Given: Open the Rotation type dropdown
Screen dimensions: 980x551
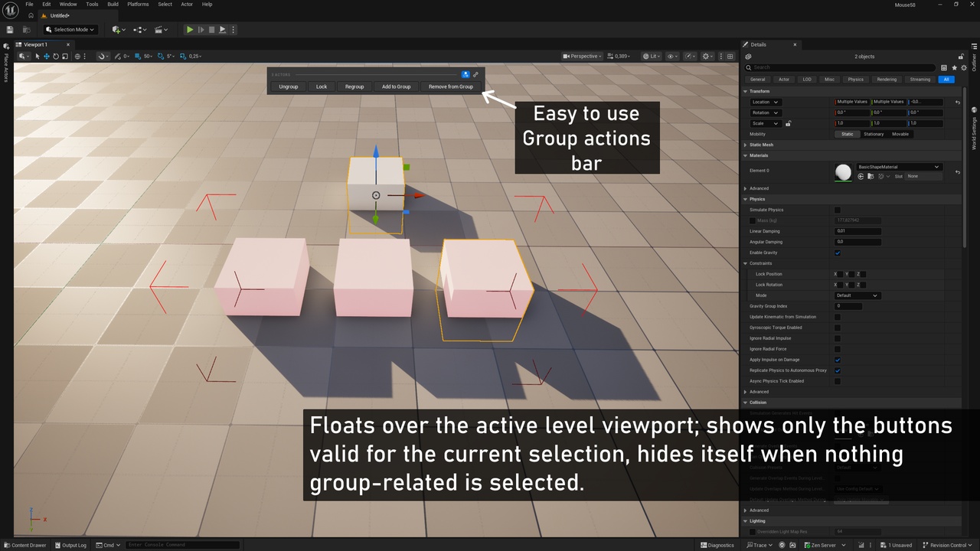Looking at the screenshot, I should (765, 112).
